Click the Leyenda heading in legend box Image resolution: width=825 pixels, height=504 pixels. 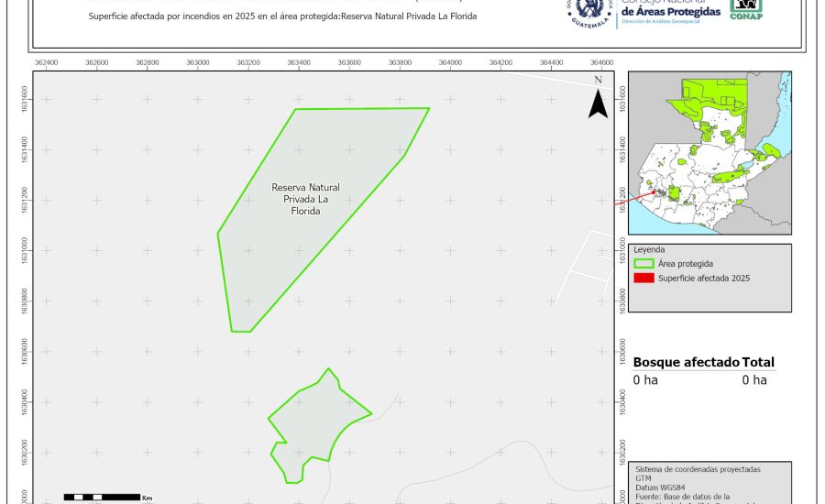pos(649,249)
